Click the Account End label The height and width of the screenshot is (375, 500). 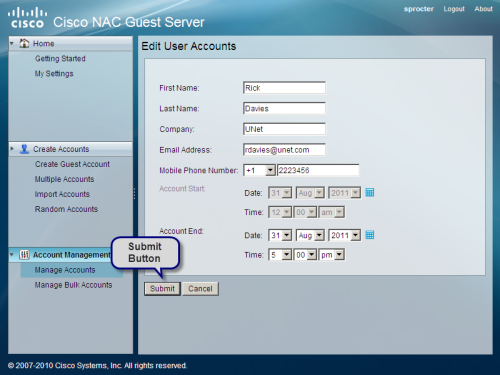[x=181, y=231]
